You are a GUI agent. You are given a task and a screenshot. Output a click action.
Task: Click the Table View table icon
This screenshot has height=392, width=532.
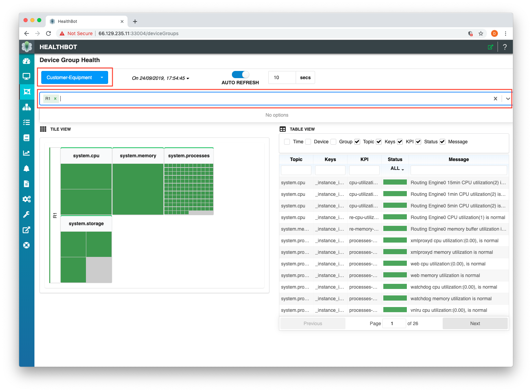coord(283,129)
